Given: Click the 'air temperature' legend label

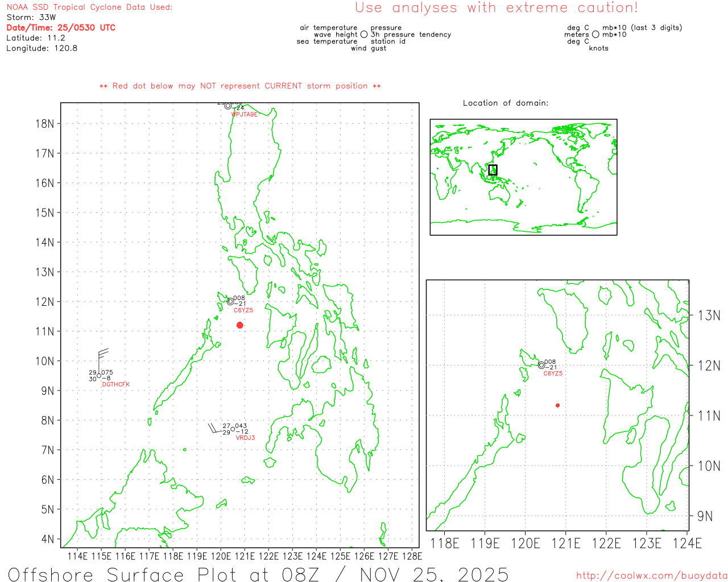Looking at the screenshot, I should click(x=329, y=28).
